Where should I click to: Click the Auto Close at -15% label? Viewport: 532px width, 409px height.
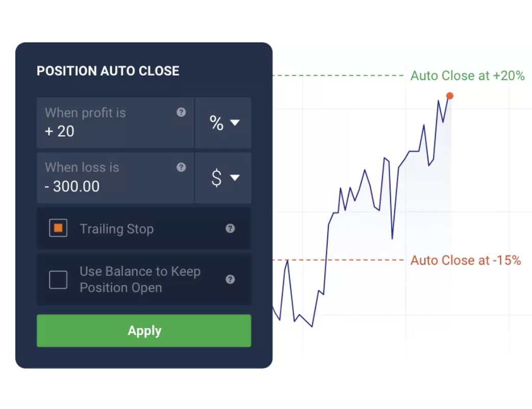(x=466, y=261)
